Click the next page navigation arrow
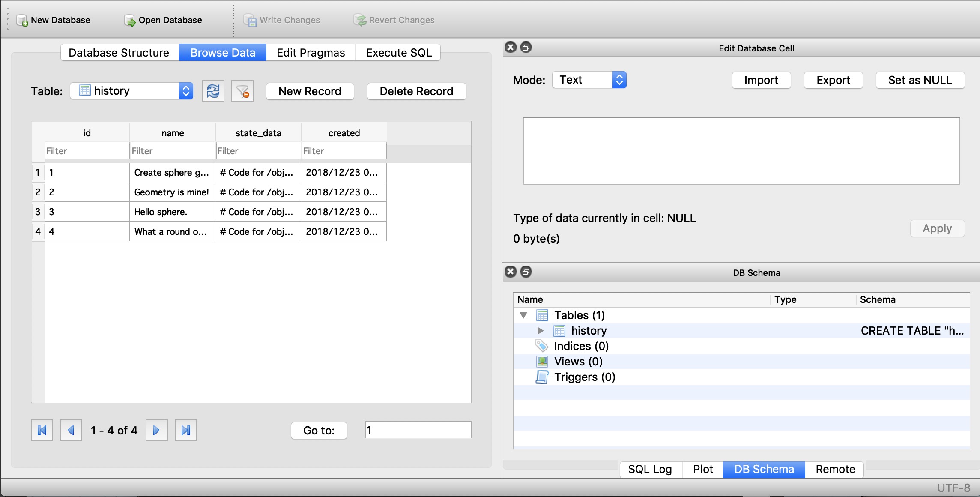 pos(156,431)
